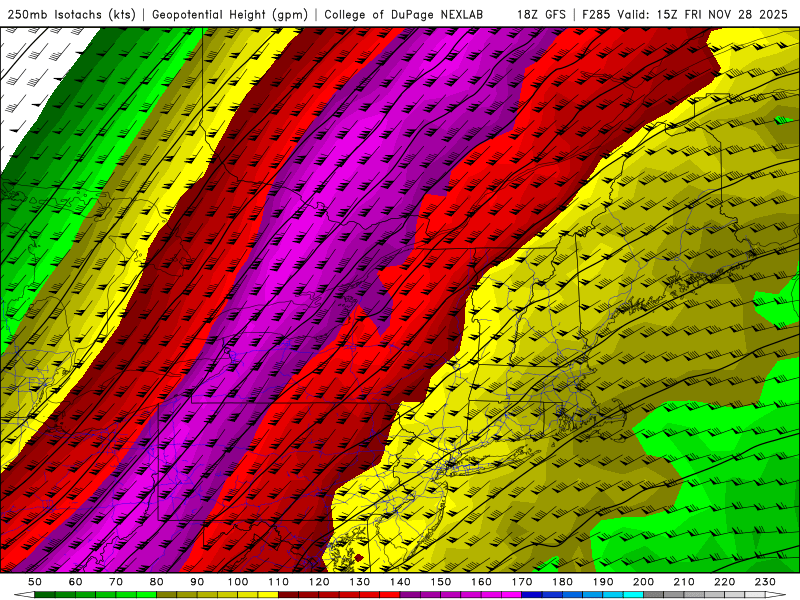Click the 210 label on the legend
The width and height of the screenshot is (800, 600).
point(684,582)
